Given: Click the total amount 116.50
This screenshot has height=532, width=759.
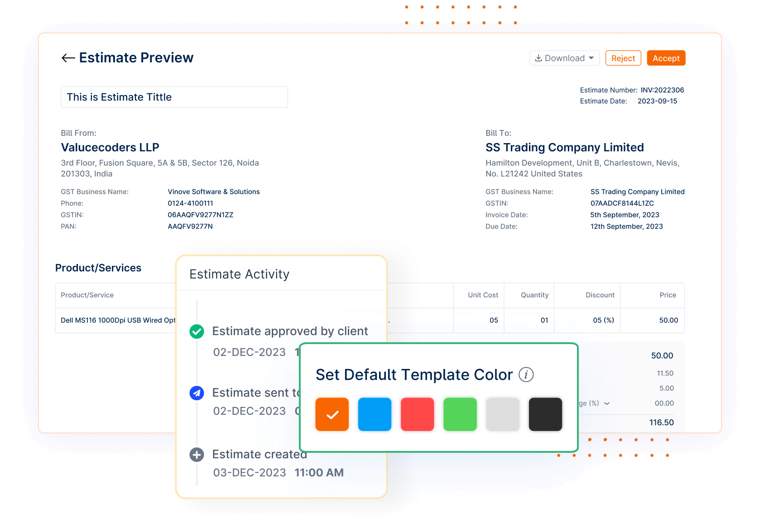Looking at the screenshot, I should (x=662, y=422).
